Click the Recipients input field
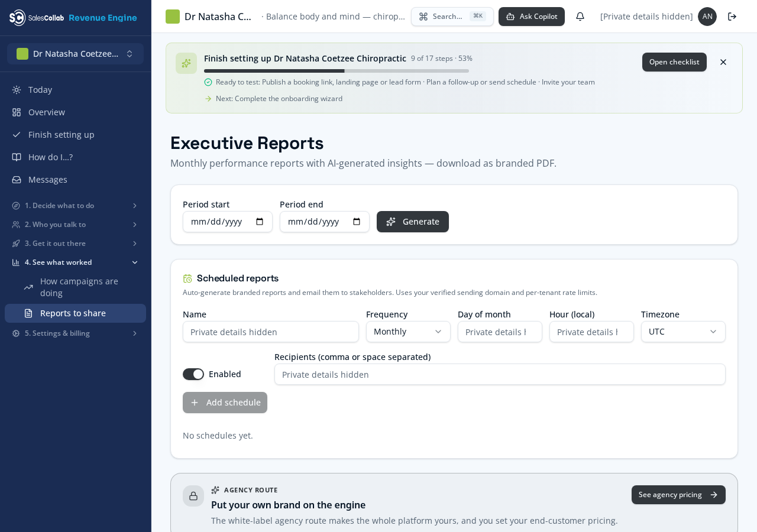 pyautogui.click(x=500, y=374)
